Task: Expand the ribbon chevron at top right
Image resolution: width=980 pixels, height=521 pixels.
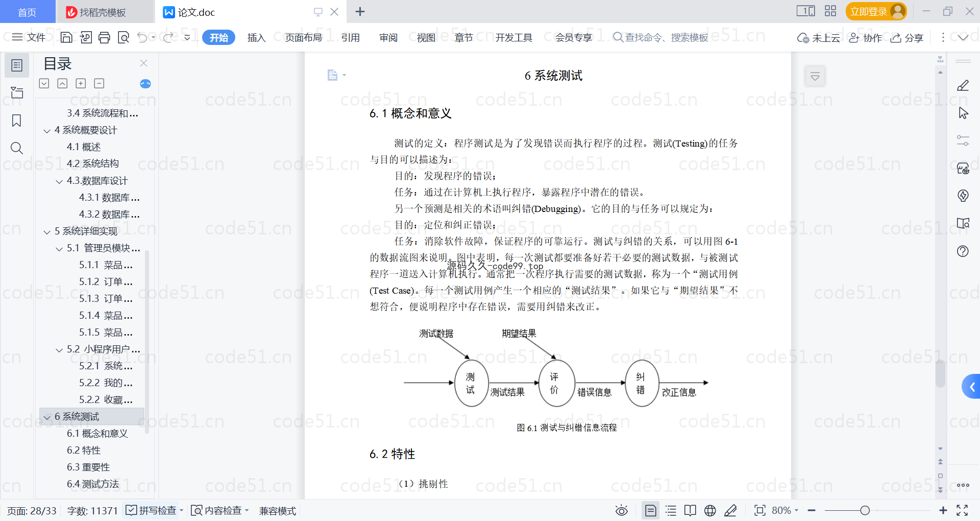Action: tap(963, 37)
